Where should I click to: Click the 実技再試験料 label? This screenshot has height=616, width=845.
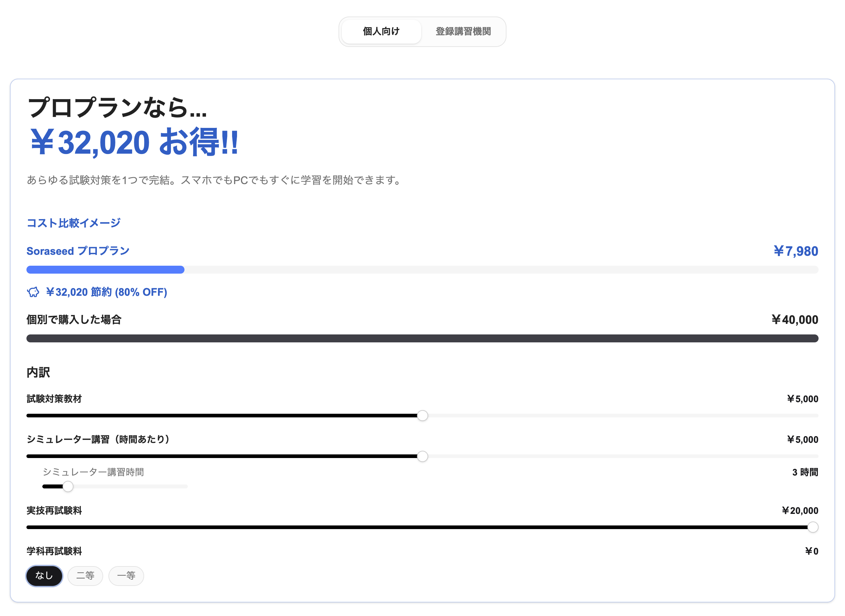click(54, 511)
